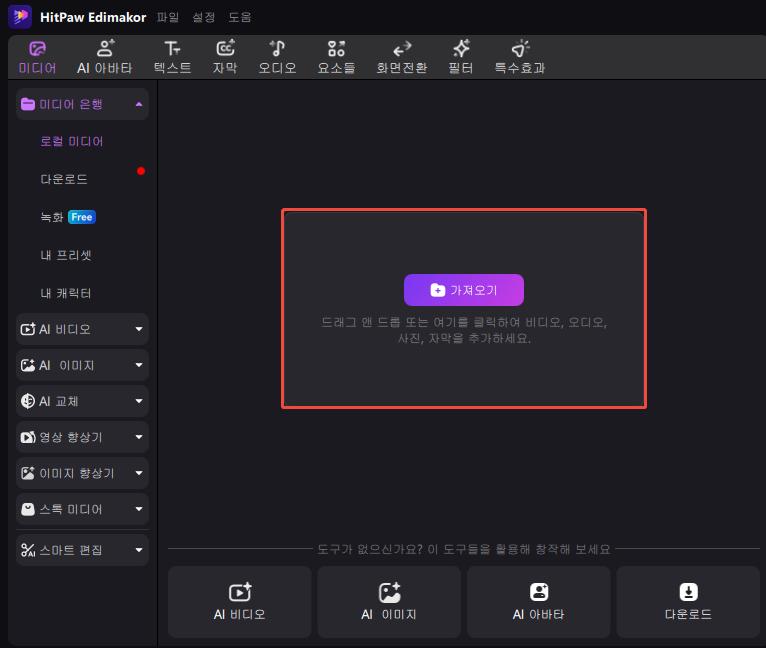Open the 특수효과 effects tab
The height and width of the screenshot is (648, 766).
click(x=520, y=58)
